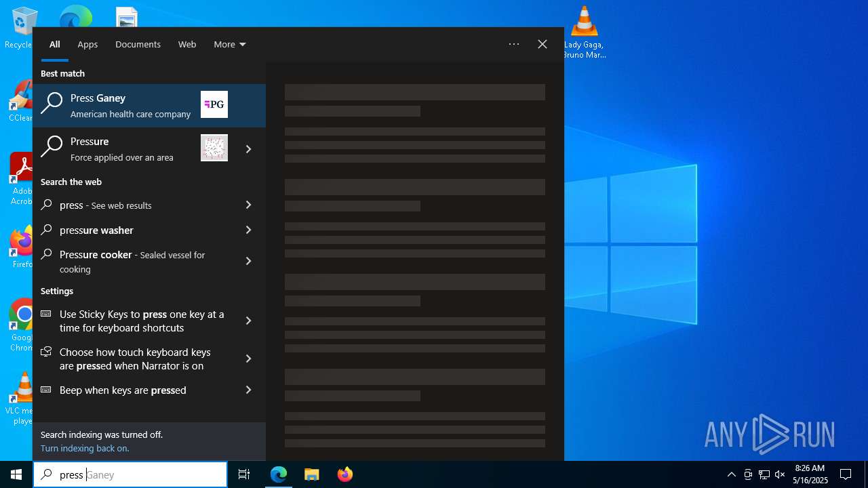Select 'Pressure cooker' web suggestion
This screenshot has height=488, width=868.
pyautogui.click(x=132, y=262)
